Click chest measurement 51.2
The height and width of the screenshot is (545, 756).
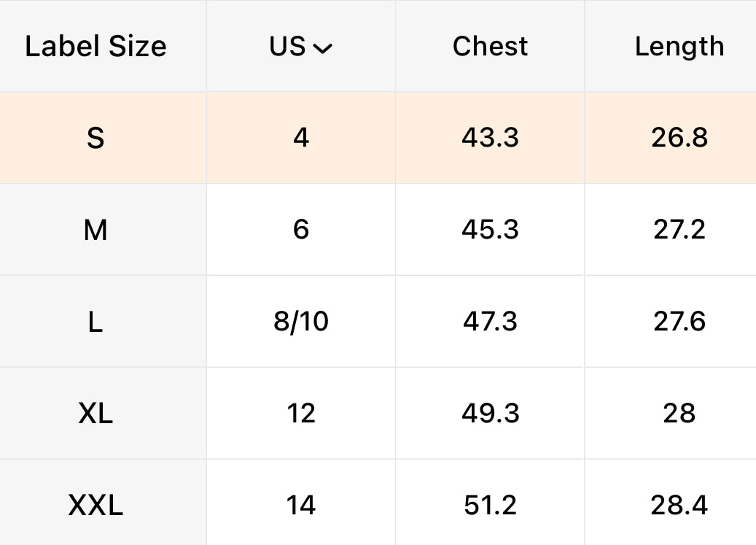tap(490, 505)
